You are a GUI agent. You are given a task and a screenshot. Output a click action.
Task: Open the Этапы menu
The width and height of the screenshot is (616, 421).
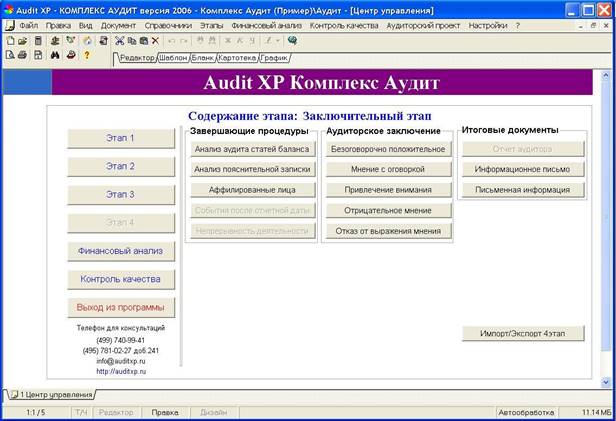click(x=211, y=26)
